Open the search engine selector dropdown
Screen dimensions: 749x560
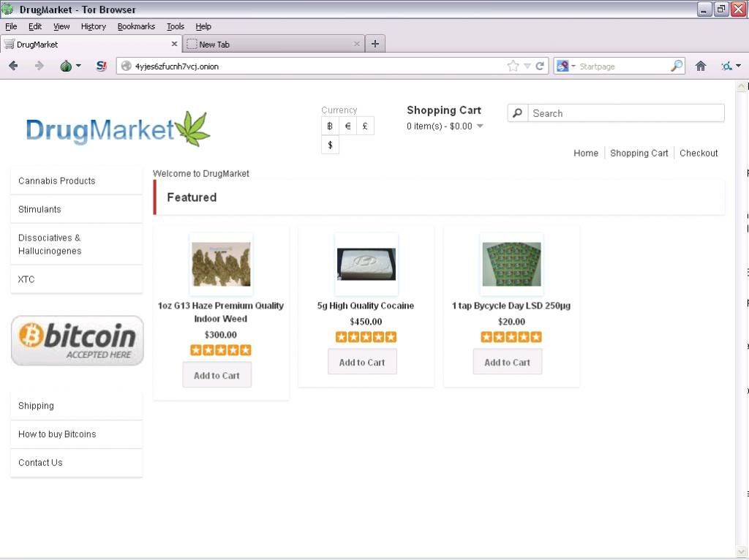[567, 66]
